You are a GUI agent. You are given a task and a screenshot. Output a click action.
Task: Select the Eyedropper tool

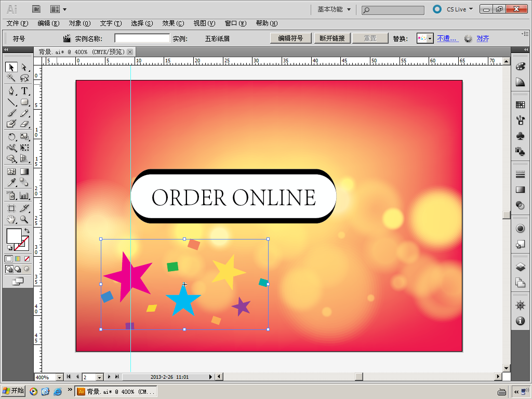click(x=11, y=182)
